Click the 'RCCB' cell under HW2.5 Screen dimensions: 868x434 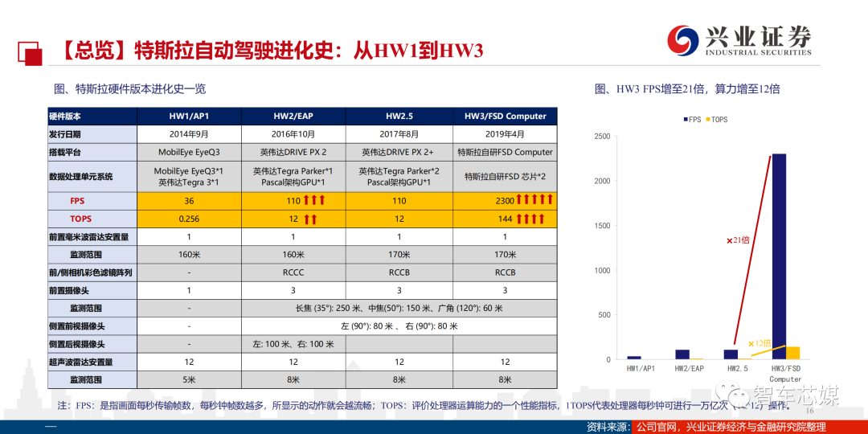(x=399, y=272)
